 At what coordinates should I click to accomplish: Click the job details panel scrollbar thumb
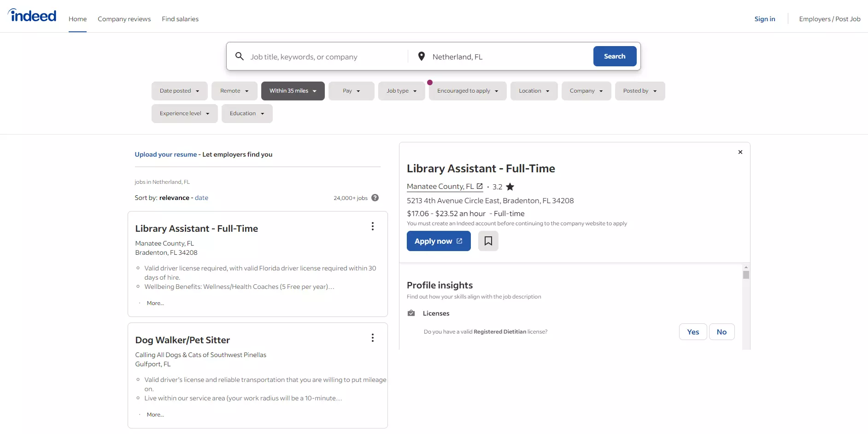coord(746,275)
